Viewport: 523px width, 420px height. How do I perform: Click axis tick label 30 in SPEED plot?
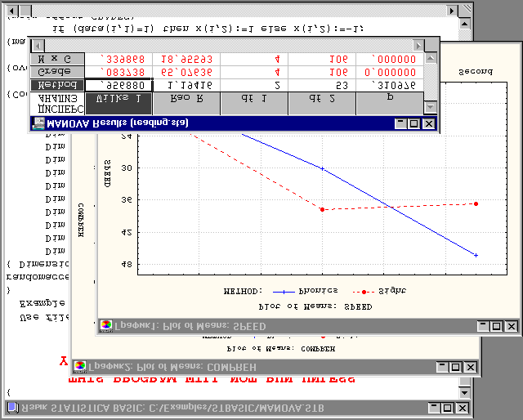pyautogui.click(x=127, y=168)
